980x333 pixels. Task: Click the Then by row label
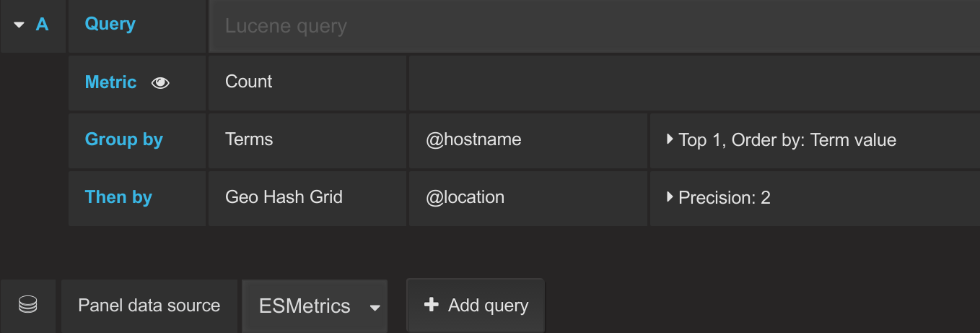tap(118, 197)
